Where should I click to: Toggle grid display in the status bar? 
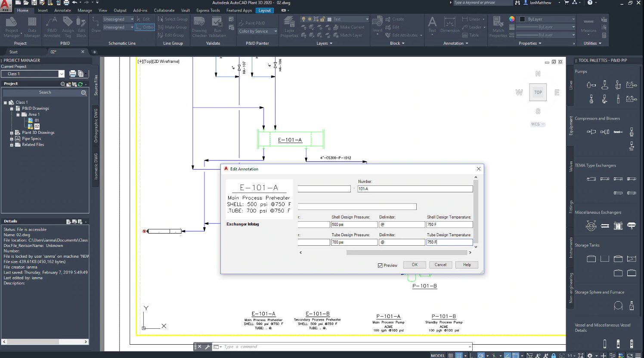[451, 355]
